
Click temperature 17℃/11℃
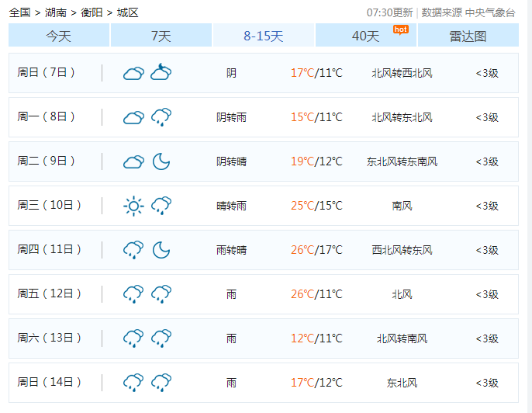click(316, 73)
